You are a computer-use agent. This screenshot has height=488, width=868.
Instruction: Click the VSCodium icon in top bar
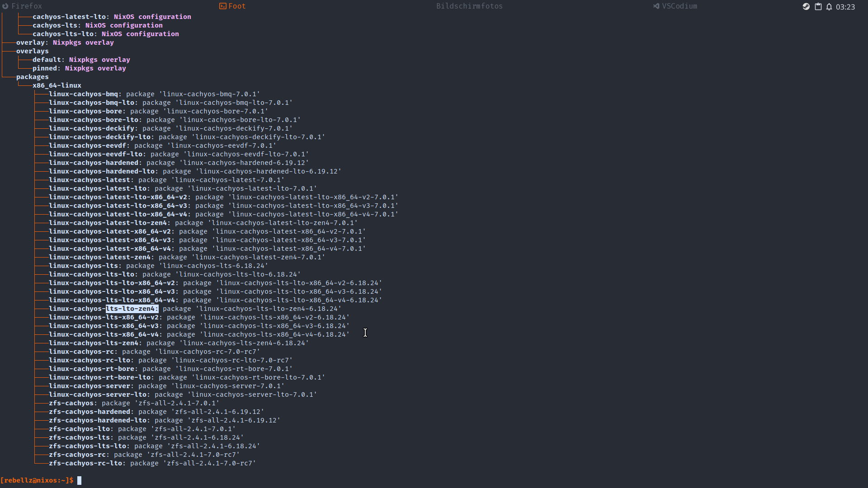(x=656, y=6)
